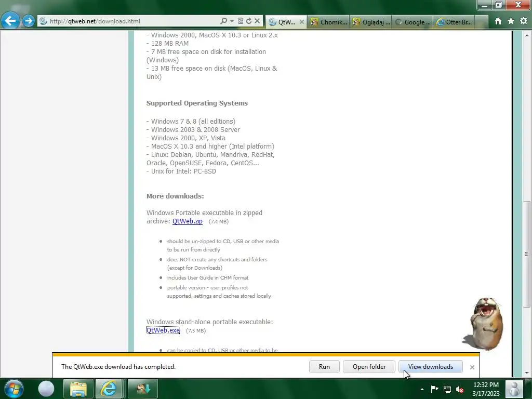Open the address bar dropdown arrow
Viewport: 532px width, 399px height.
pos(232,21)
